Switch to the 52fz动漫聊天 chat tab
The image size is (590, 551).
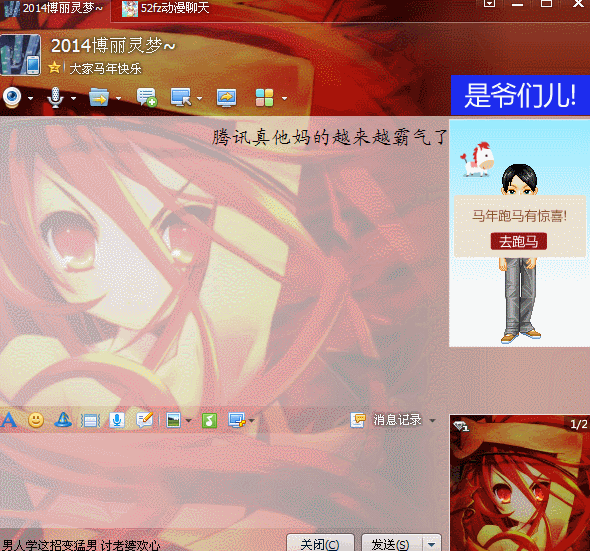pyautogui.click(x=166, y=8)
